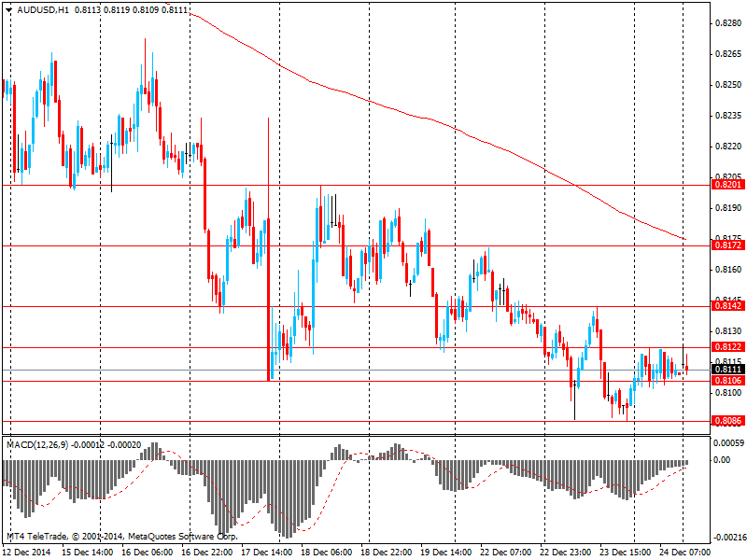Click the MACD(12,26,9) indicator label
Image resolution: width=747 pixels, height=560 pixels.
coord(37,445)
